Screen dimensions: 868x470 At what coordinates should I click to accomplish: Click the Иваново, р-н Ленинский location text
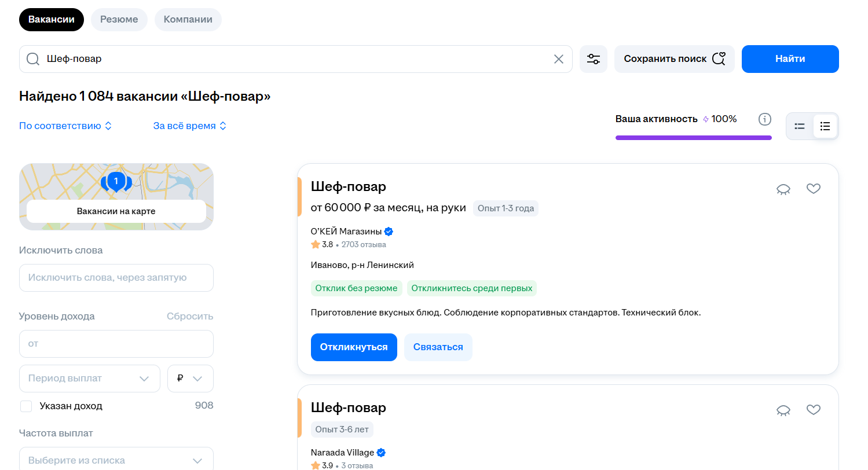point(362,265)
